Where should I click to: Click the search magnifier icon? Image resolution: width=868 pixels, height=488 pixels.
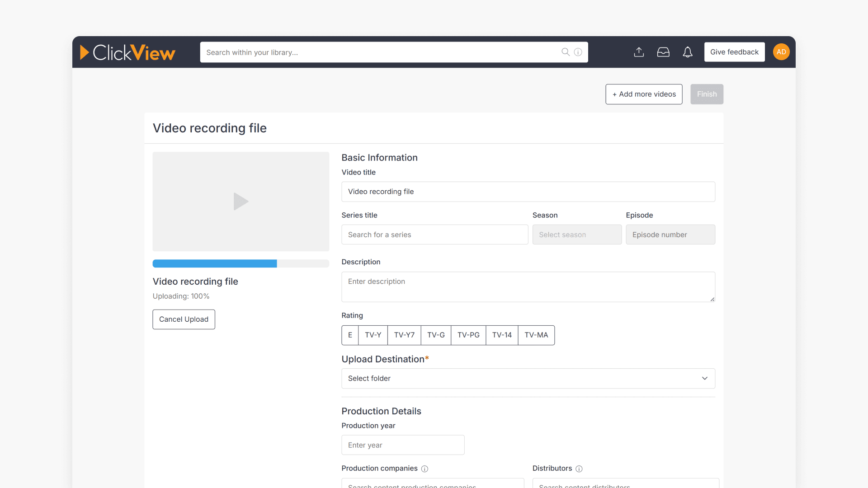[565, 52]
